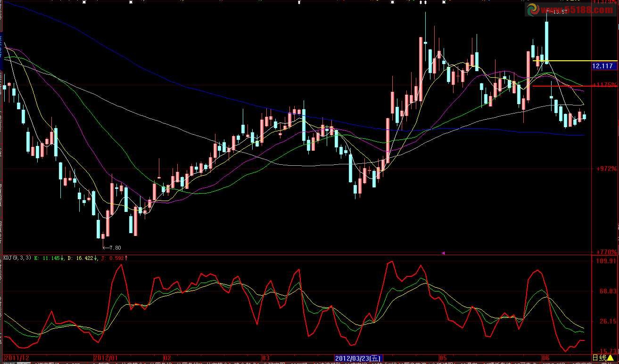Click the 7.80 low price label
Viewport: 619px width, 364px height.
coord(115,248)
